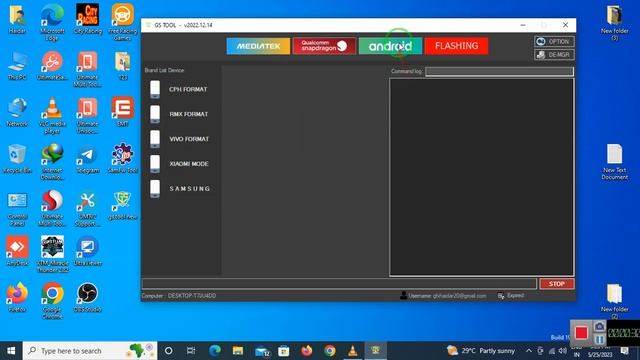Open the Ultimate Multi Tool Snapdragon-logo shortcut

click(52, 209)
